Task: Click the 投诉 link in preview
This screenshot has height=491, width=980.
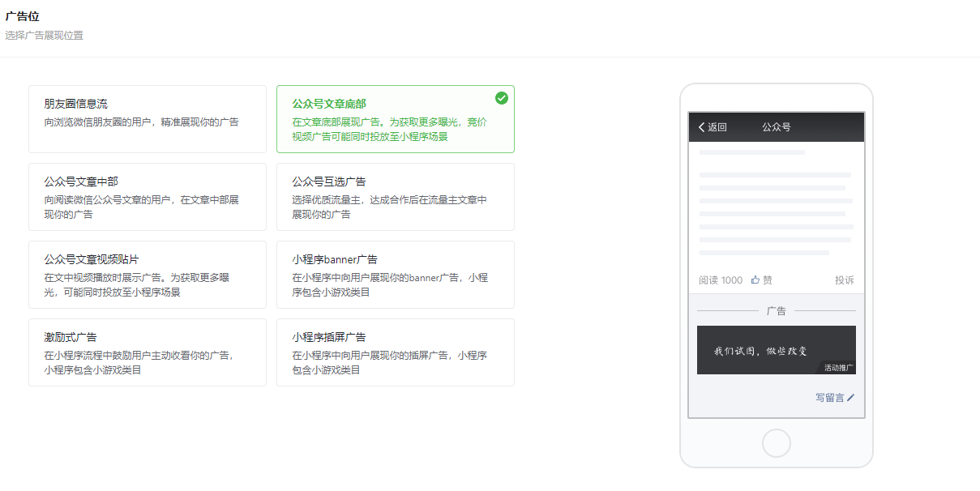Action: coord(844,280)
